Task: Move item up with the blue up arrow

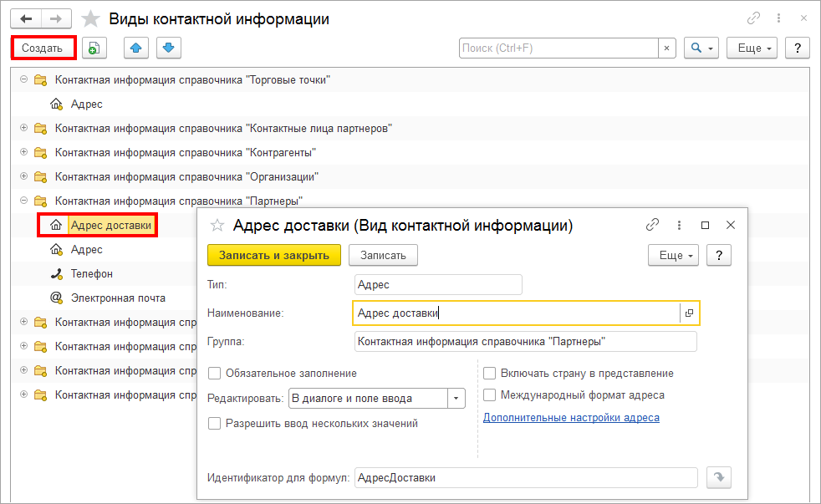Action: point(135,48)
